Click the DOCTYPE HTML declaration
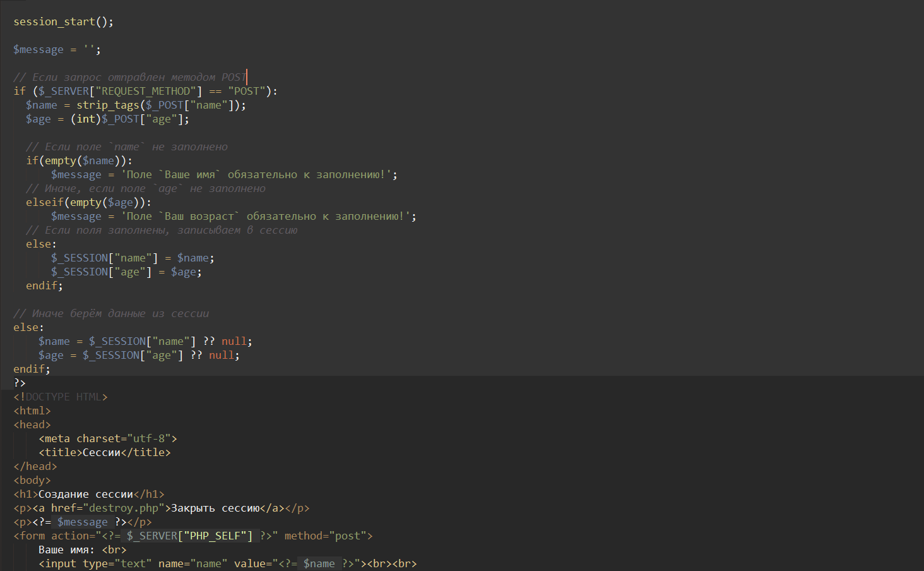This screenshot has width=924, height=571. (x=61, y=397)
